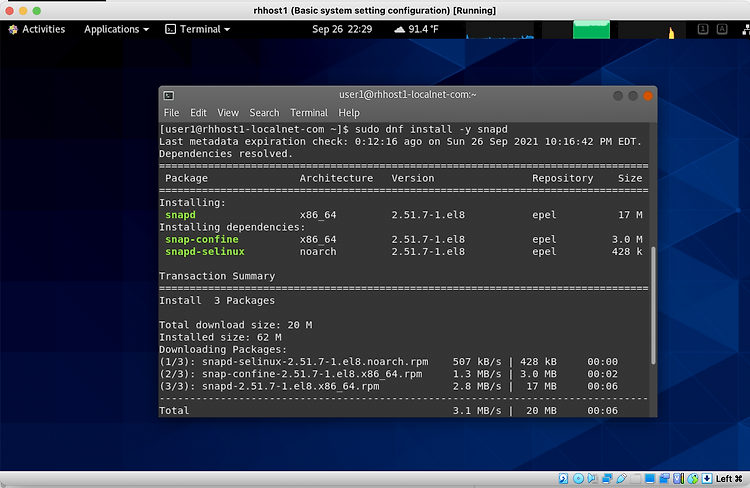Click the Size column header

630,178
